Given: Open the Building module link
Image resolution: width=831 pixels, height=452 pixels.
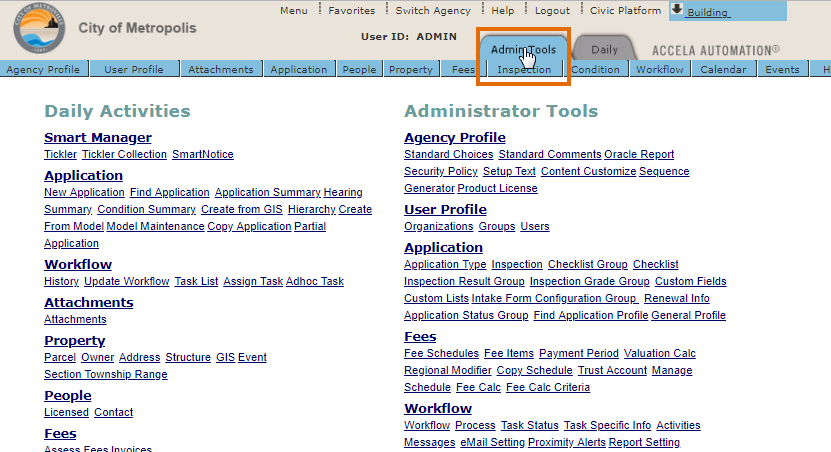Looking at the screenshot, I should 708,13.
